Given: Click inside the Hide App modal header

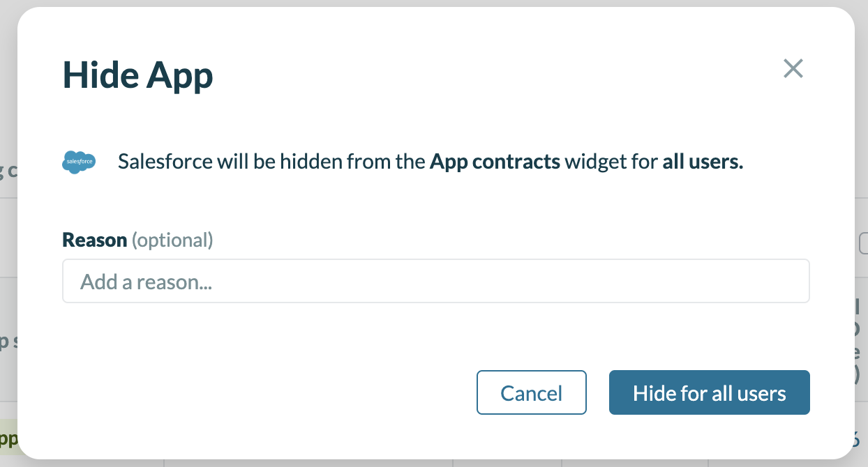Looking at the screenshot, I should pyautogui.click(x=137, y=75).
